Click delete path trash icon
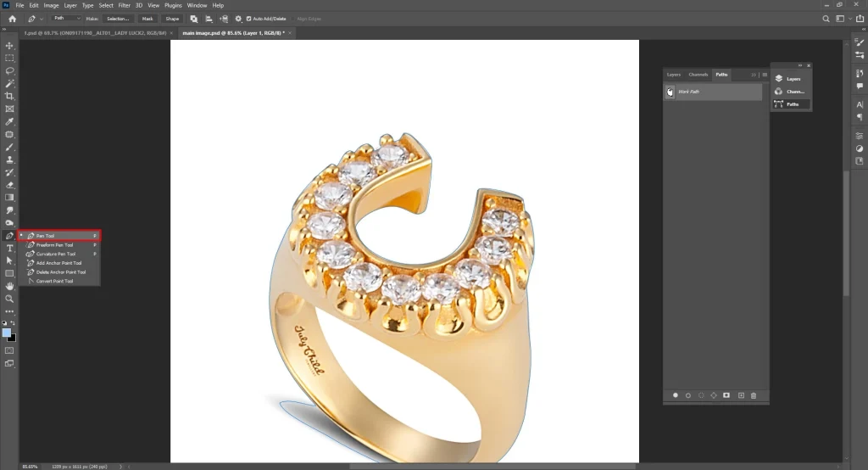The width and height of the screenshot is (868, 470). pyautogui.click(x=754, y=395)
